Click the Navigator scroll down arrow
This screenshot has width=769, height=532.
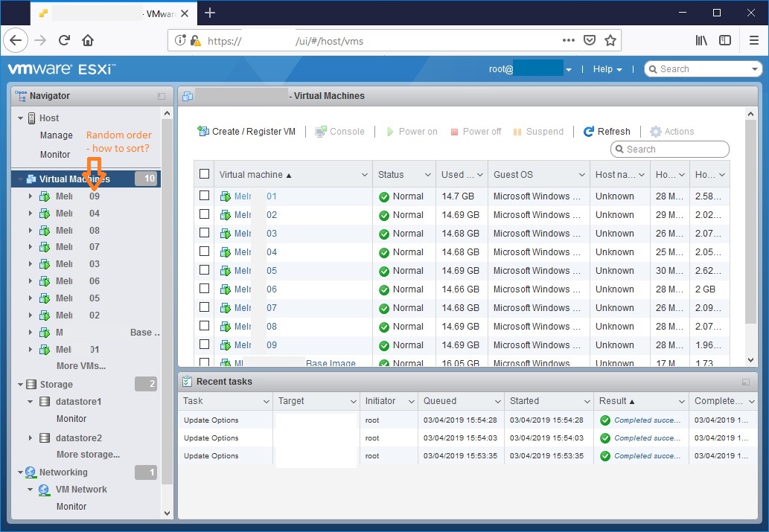tap(167, 513)
